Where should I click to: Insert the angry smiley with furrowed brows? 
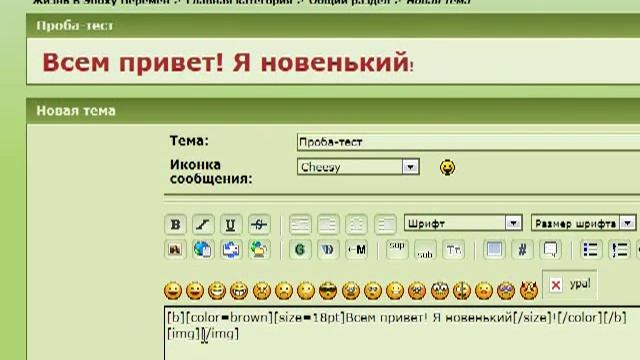(x=262, y=291)
